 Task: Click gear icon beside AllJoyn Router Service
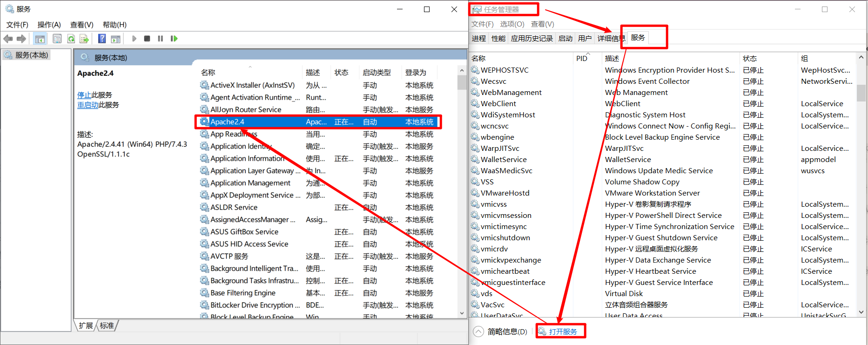tap(204, 109)
